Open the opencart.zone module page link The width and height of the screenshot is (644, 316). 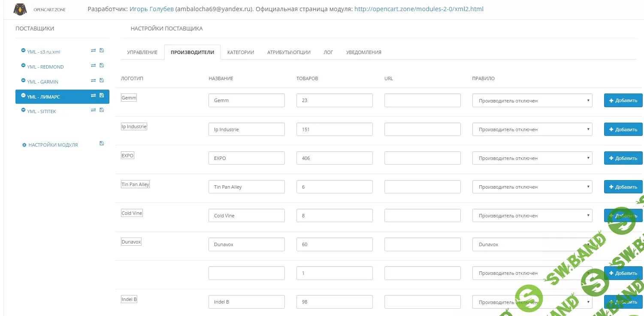tap(418, 9)
